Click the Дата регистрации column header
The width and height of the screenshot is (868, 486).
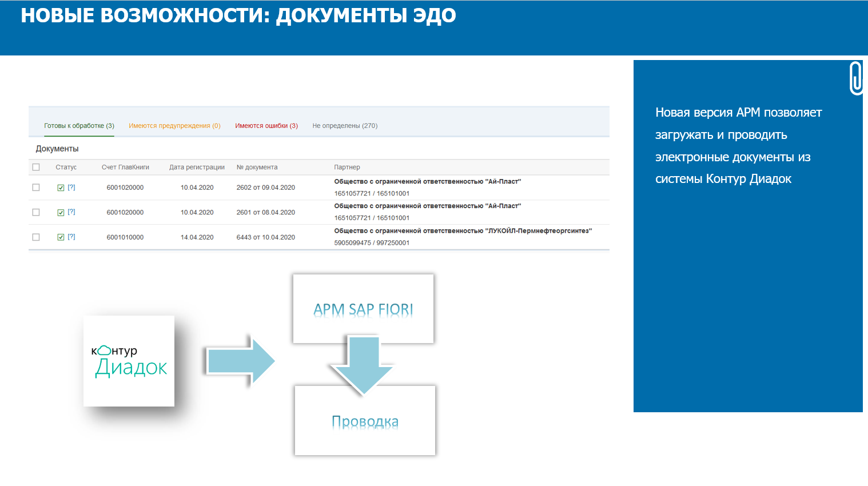(x=197, y=168)
